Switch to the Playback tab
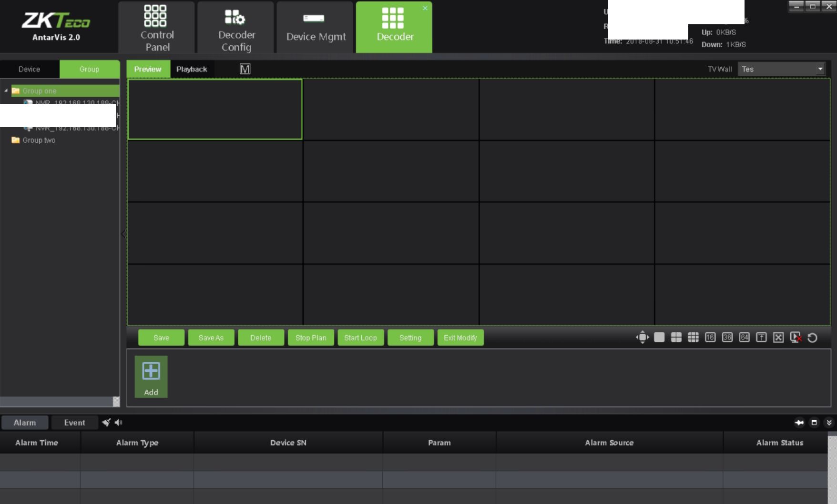 click(x=192, y=69)
